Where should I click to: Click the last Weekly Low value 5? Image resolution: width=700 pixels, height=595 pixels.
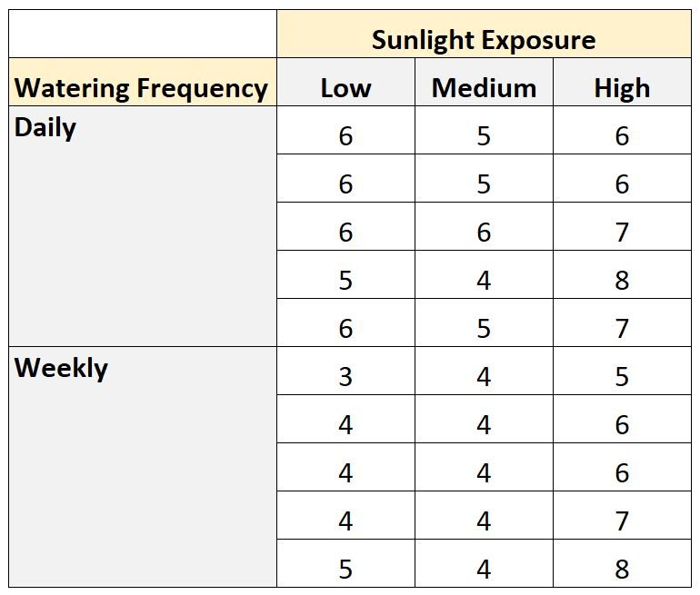click(x=346, y=563)
